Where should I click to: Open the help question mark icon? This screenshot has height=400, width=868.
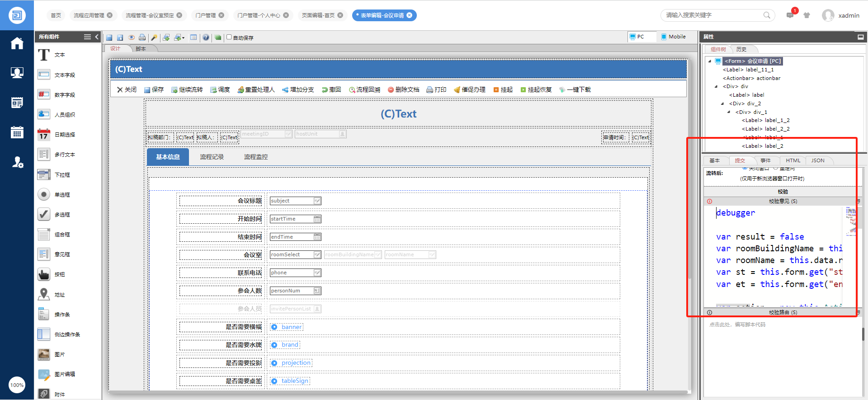pyautogui.click(x=206, y=38)
